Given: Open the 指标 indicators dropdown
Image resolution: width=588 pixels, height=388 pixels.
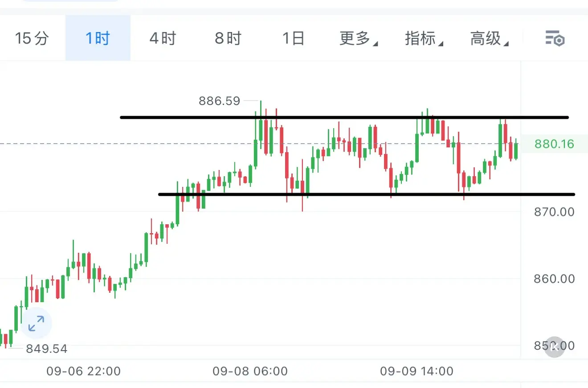Looking at the screenshot, I should tap(424, 39).
